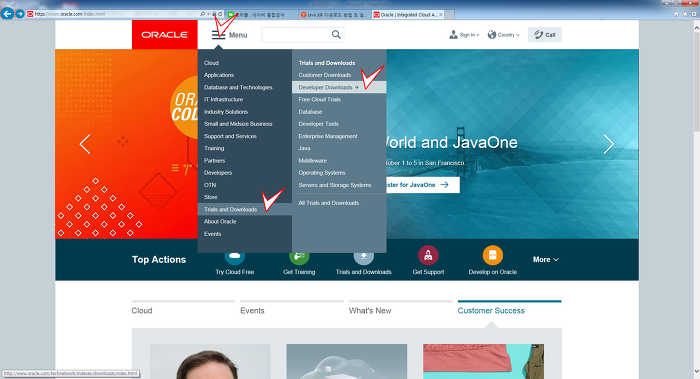Click the Try Cloud Free icon
This screenshot has height=379, width=700.
234,256
